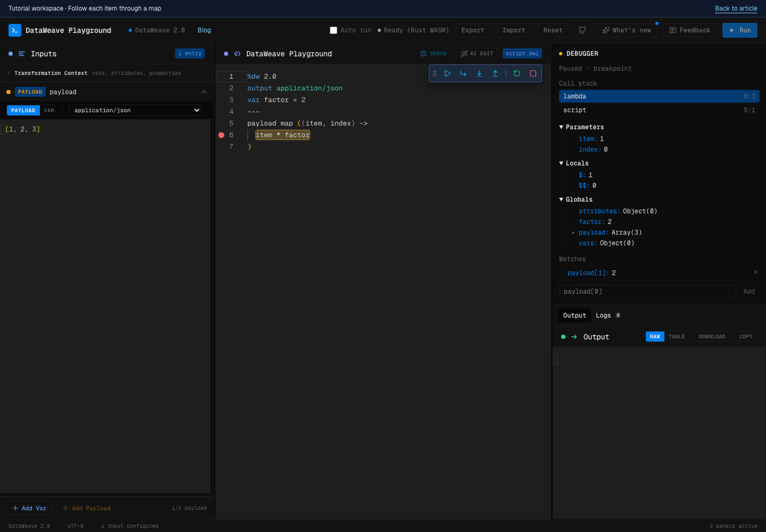Switch output view to TABLE
Image resolution: width=766 pixels, height=532 pixels.
tap(677, 337)
